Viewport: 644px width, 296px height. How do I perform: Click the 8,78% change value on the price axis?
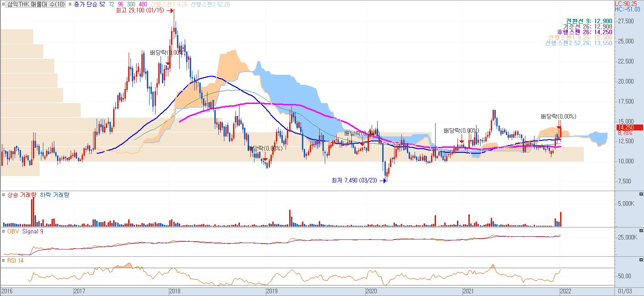tap(625, 133)
